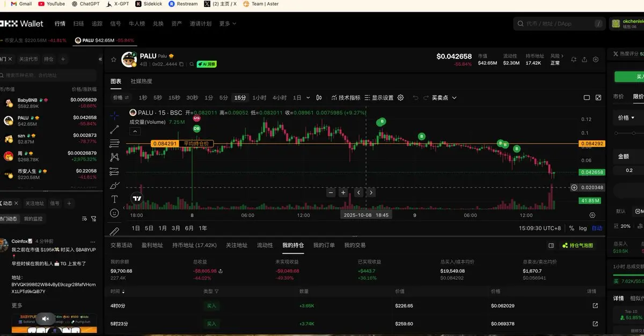644x336 pixels.
Task: Undo the last chart action
Action: 415,98
